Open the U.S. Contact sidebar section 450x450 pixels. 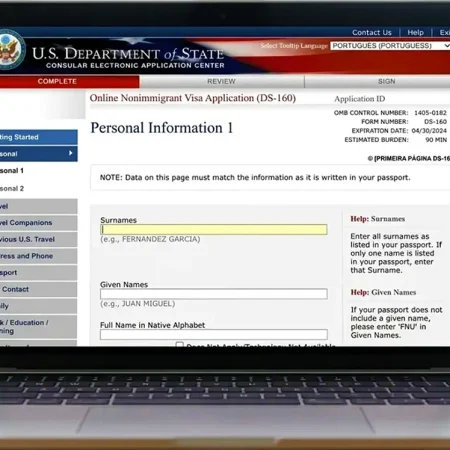pos(39,289)
